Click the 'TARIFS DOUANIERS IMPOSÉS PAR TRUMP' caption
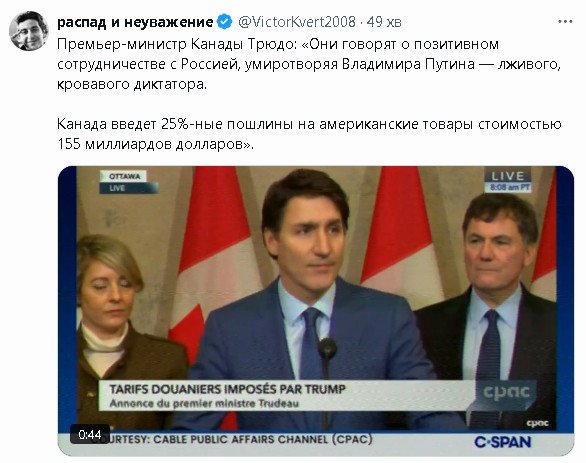This screenshot has width=586, height=463. point(227,389)
